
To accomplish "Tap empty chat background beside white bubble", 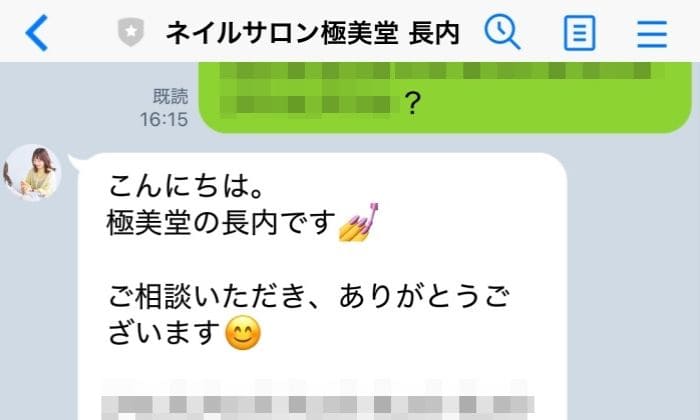I will (x=633, y=277).
